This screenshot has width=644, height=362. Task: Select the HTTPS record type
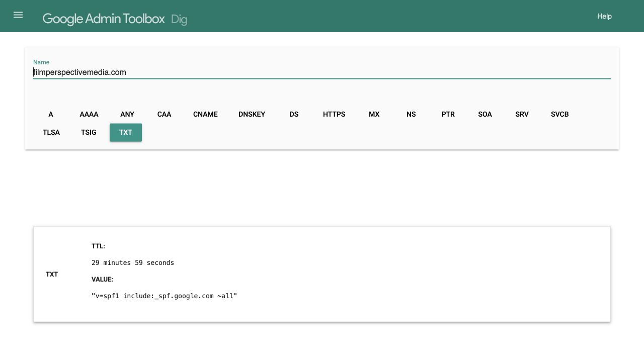click(x=334, y=114)
